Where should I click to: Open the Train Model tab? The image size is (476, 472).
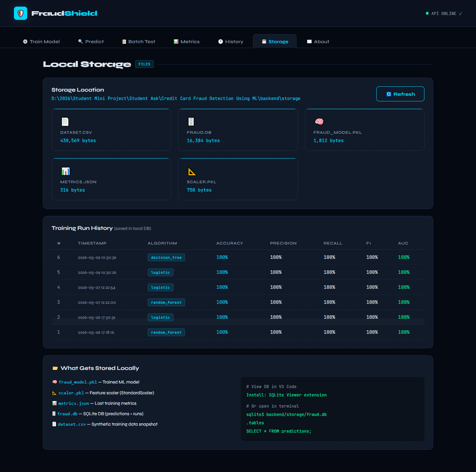point(41,41)
